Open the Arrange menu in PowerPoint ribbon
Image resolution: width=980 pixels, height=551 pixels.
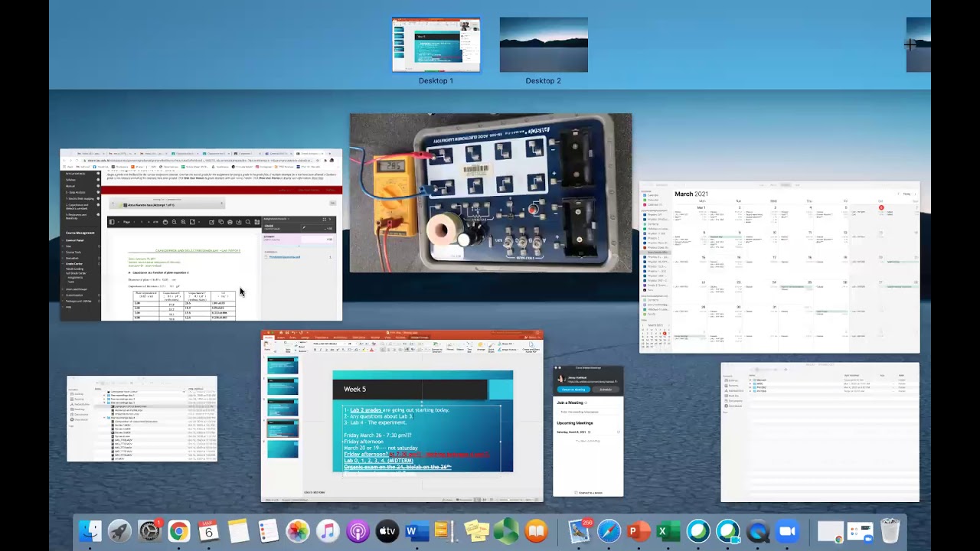click(x=481, y=347)
